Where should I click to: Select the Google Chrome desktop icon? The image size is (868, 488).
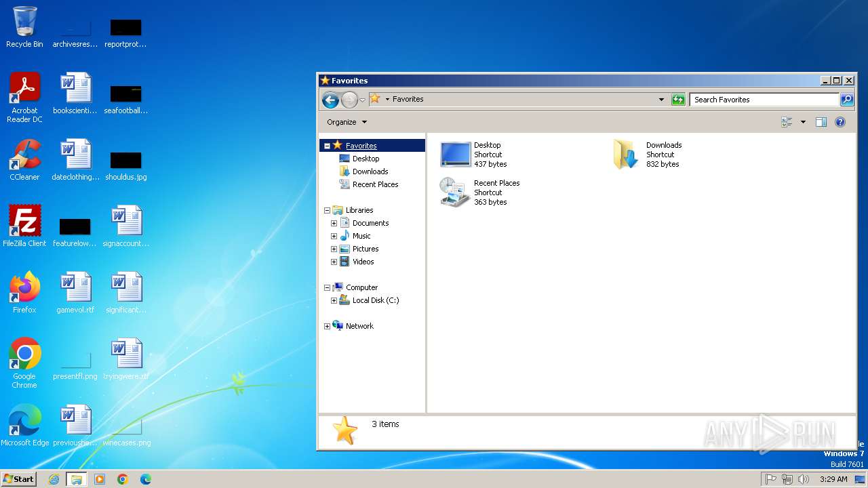pos(24,363)
